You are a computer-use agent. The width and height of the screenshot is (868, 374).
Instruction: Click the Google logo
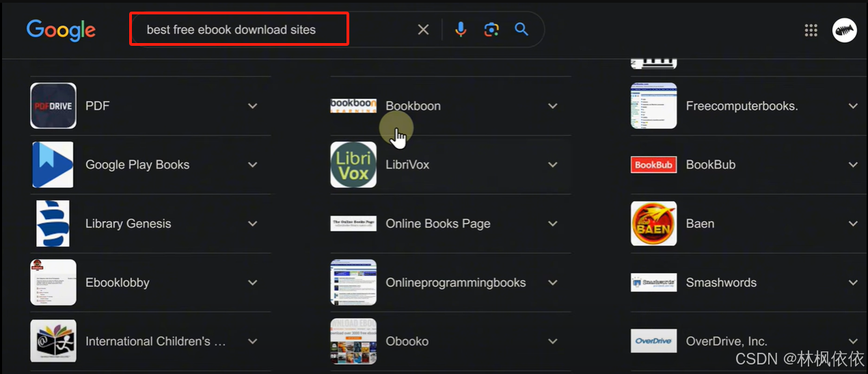point(61,30)
